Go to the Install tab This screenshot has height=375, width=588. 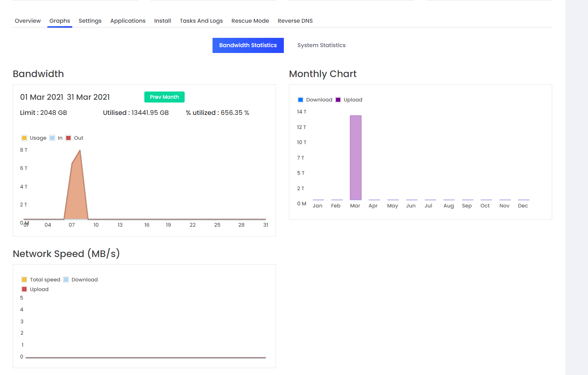(x=163, y=21)
